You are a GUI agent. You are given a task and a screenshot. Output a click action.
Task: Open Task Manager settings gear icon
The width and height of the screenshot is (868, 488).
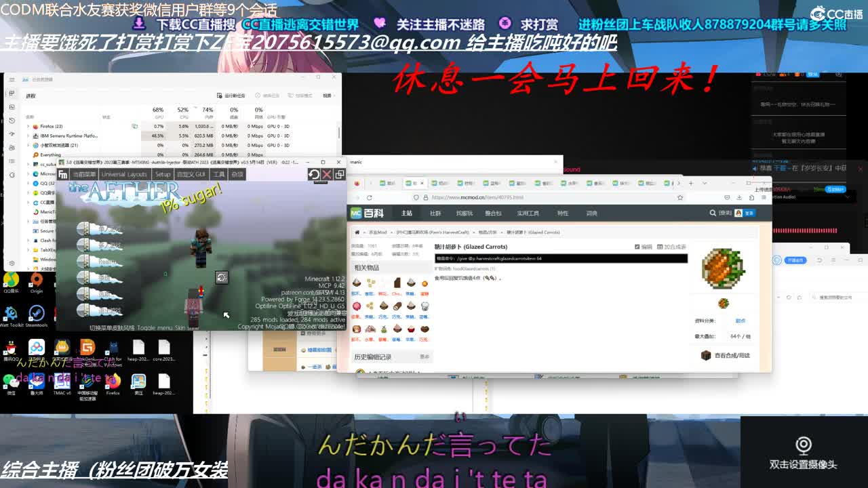click(x=12, y=263)
